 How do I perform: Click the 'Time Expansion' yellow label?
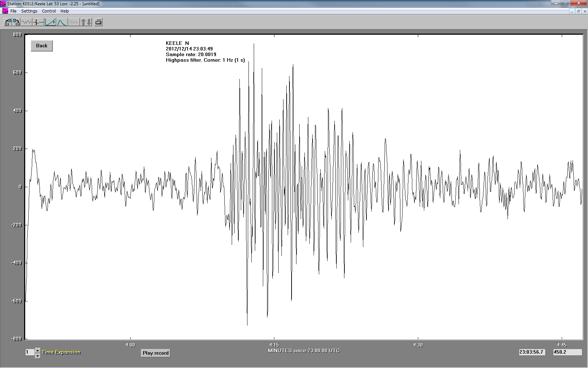coord(61,352)
